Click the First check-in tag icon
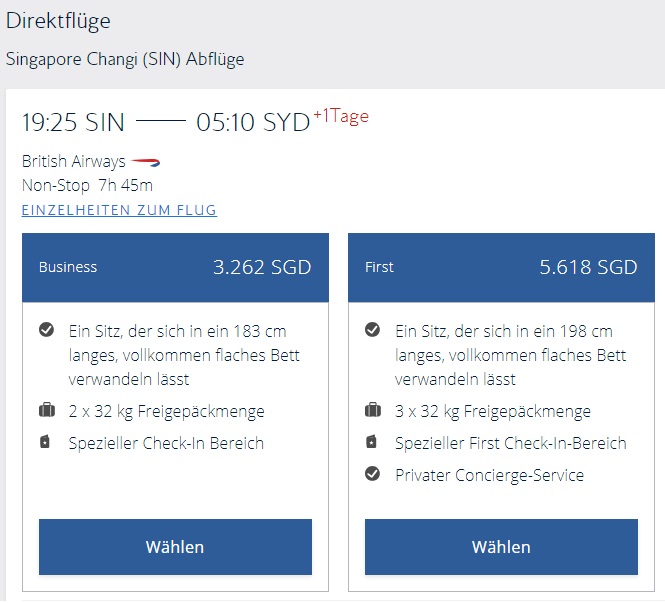Viewport: 665px width, 603px height. point(372,442)
